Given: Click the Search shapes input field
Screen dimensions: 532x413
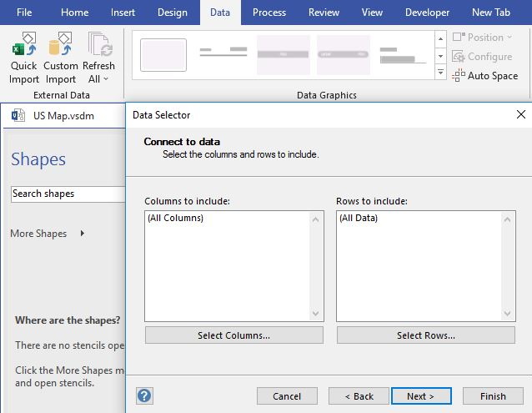Looking at the screenshot, I should click(x=67, y=194).
